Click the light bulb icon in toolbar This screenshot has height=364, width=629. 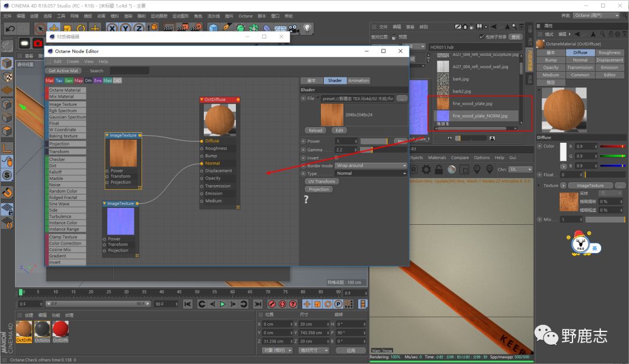point(307,29)
